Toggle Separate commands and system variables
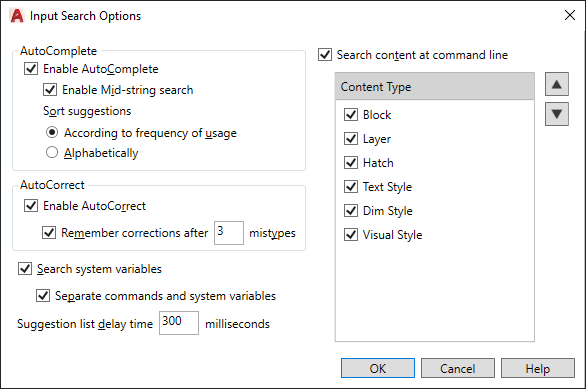The height and width of the screenshot is (389, 586). pyautogui.click(x=43, y=296)
